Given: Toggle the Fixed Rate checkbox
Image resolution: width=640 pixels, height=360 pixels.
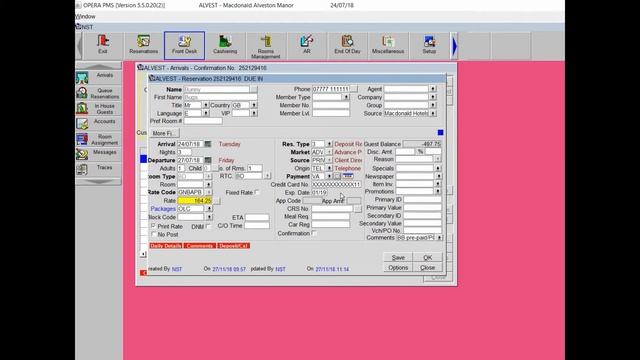Looking at the screenshot, I should point(257,192).
